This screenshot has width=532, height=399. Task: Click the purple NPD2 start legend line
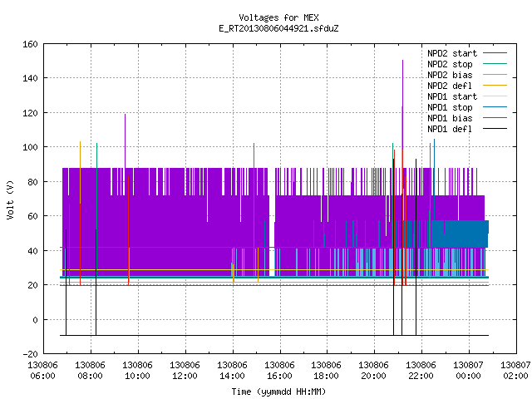pyautogui.click(x=495, y=53)
